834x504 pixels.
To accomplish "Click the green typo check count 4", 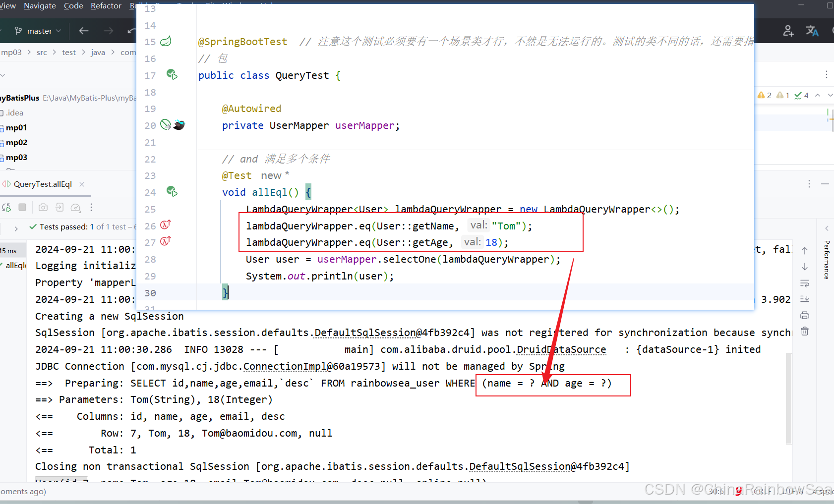I will tap(801, 95).
